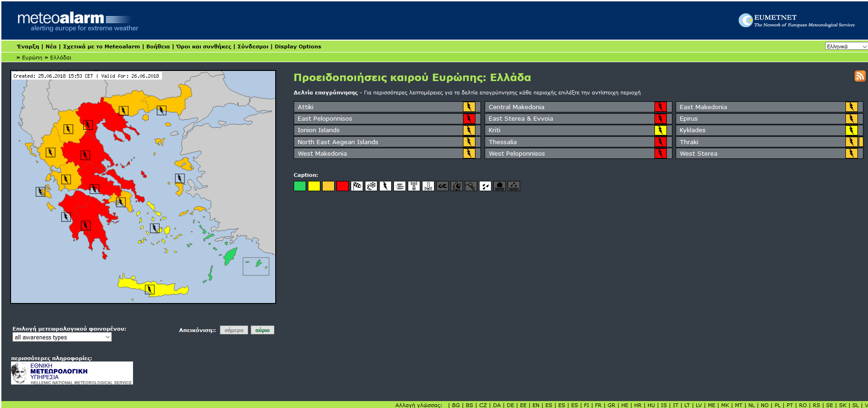
Task: Switch language to BG in the footer
Action: pos(456,405)
